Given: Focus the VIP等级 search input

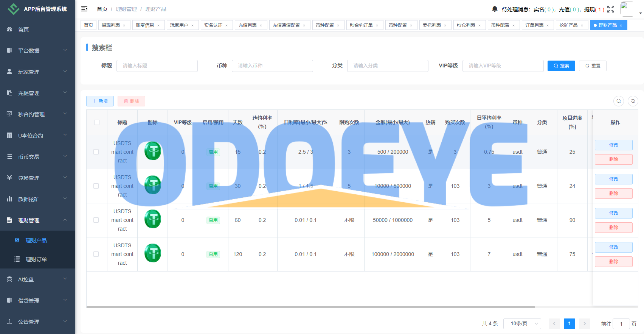Looking at the screenshot, I should (x=503, y=66).
